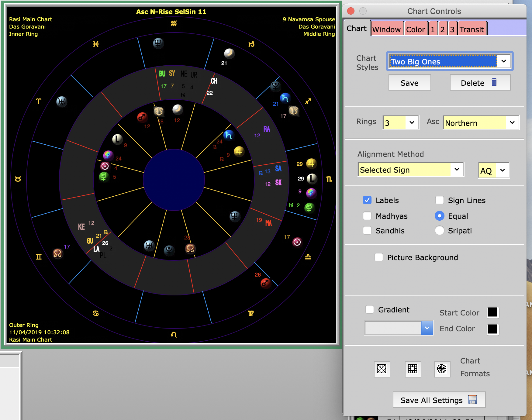Select the North Indian diamond chart format icon
532x420 pixels.
click(x=382, y=369)
